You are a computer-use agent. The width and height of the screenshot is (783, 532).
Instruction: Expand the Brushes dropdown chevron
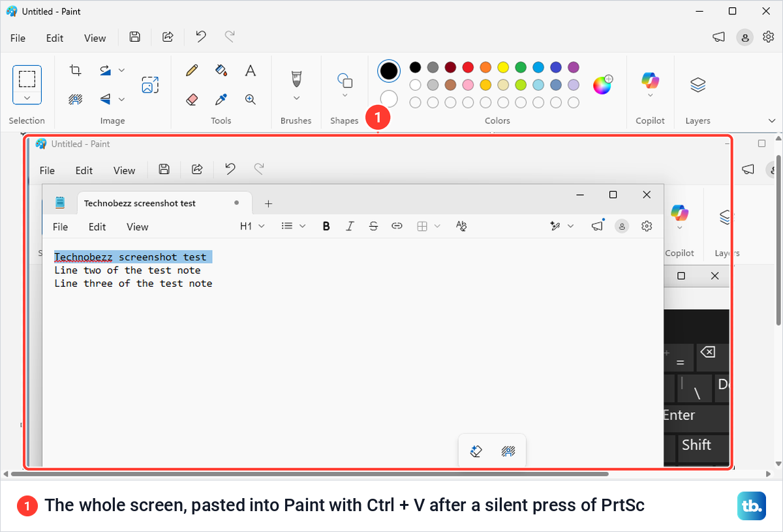296,98
